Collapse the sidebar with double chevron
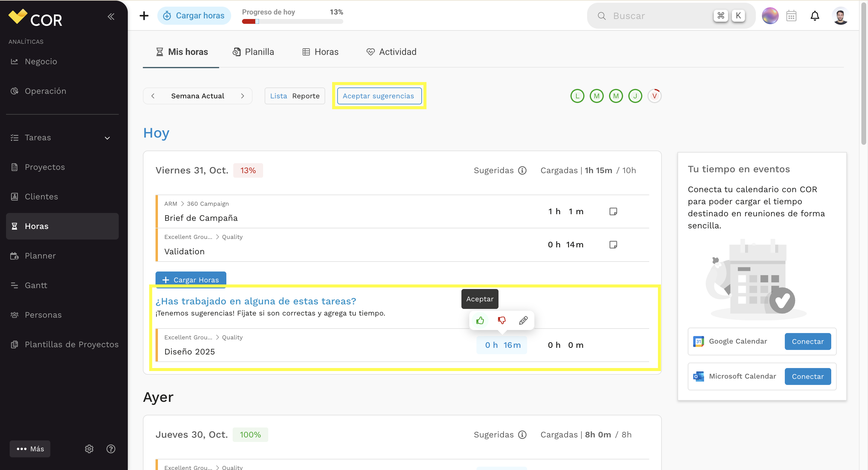 point(111,17)
